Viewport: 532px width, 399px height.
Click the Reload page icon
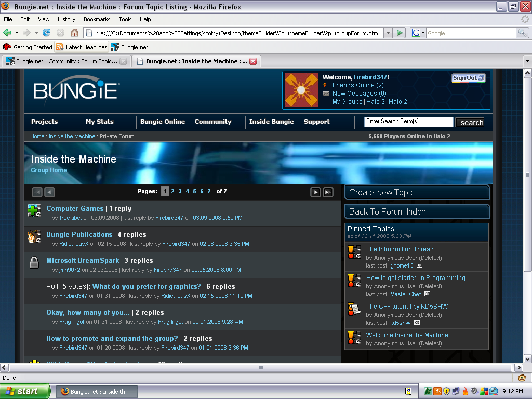pyautogui.click(x=47, y=33)
